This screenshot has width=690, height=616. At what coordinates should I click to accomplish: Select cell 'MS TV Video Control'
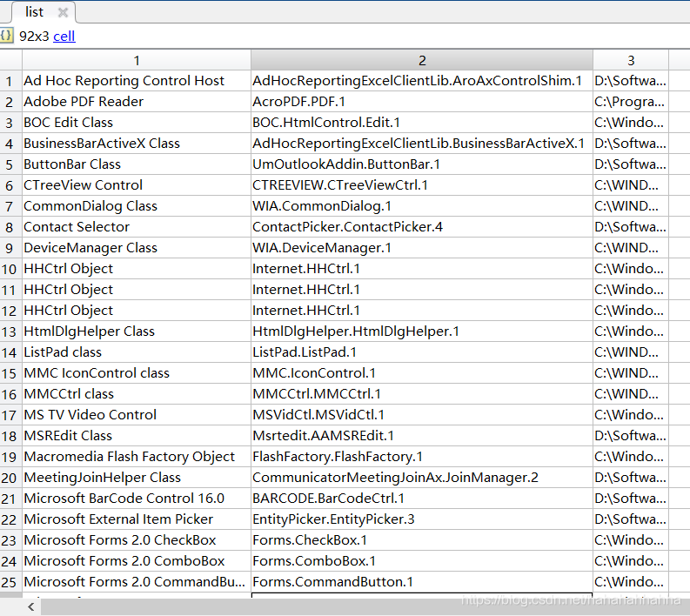pyautogui.click(x=137, y=415)
